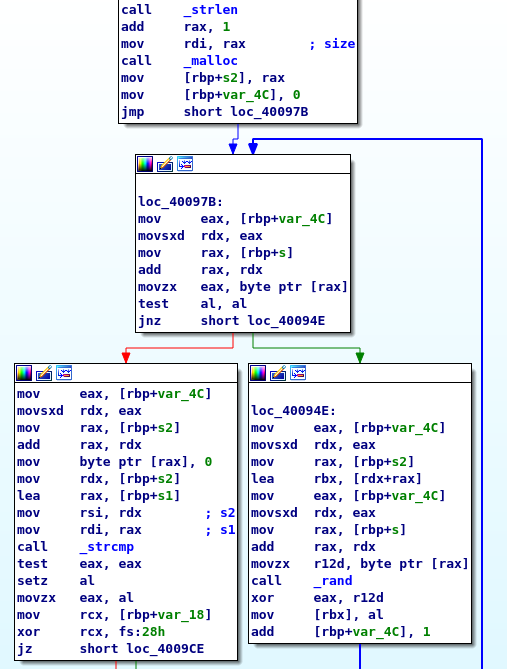Select 'mov byte ptr [rax], 0' line
Screen dimensions: 507x669
tap(114, 462)
